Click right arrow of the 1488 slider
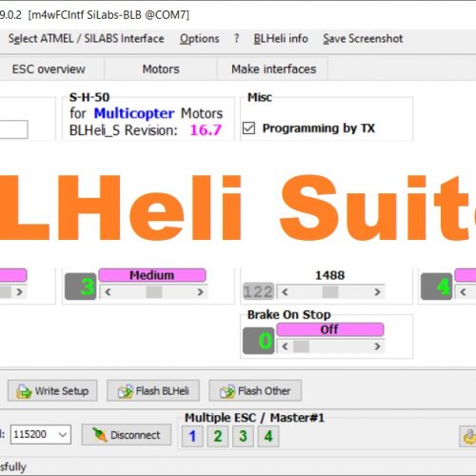 [x=377, y=291]
